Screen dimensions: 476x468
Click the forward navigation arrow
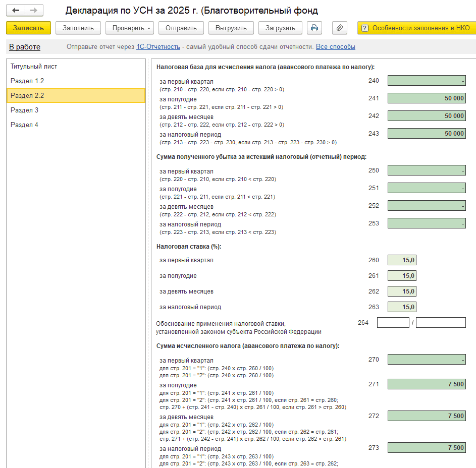[33, 11]
